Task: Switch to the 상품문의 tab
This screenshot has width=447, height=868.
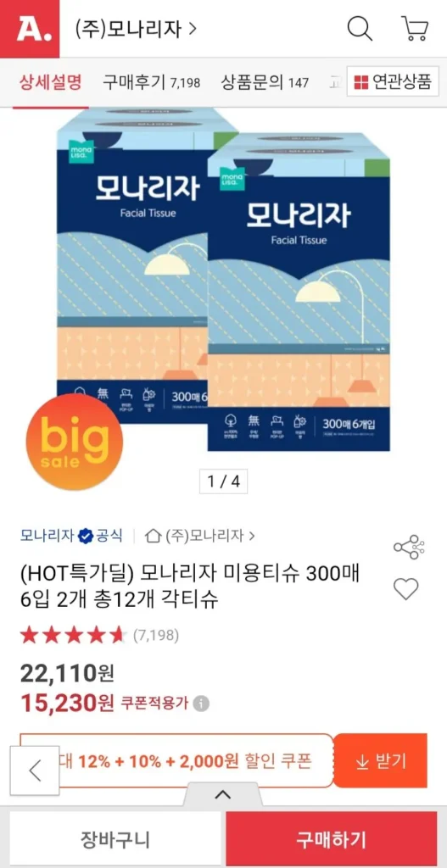Action: pyautogui.click(x=265, y=83)
